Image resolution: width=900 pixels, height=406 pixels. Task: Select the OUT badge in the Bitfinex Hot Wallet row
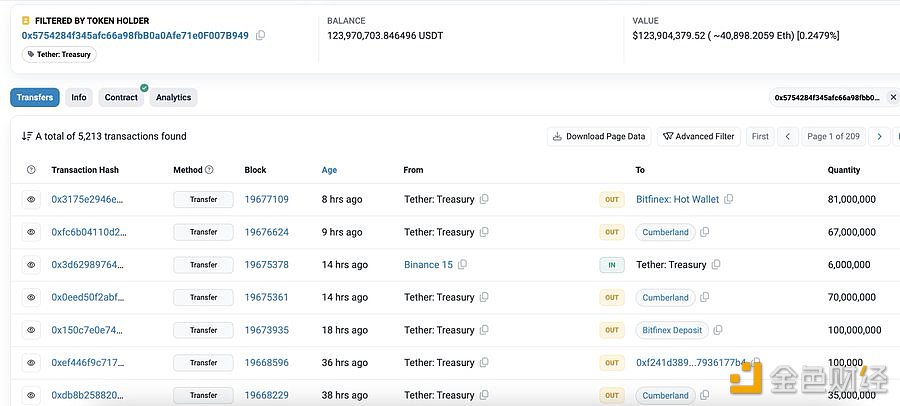[x=612, y=199]
